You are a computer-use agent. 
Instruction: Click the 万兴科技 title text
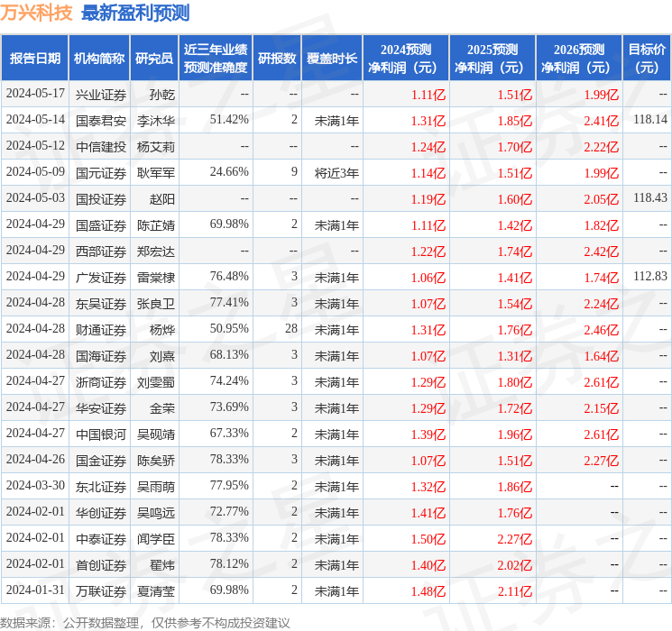tap(36, 13)
